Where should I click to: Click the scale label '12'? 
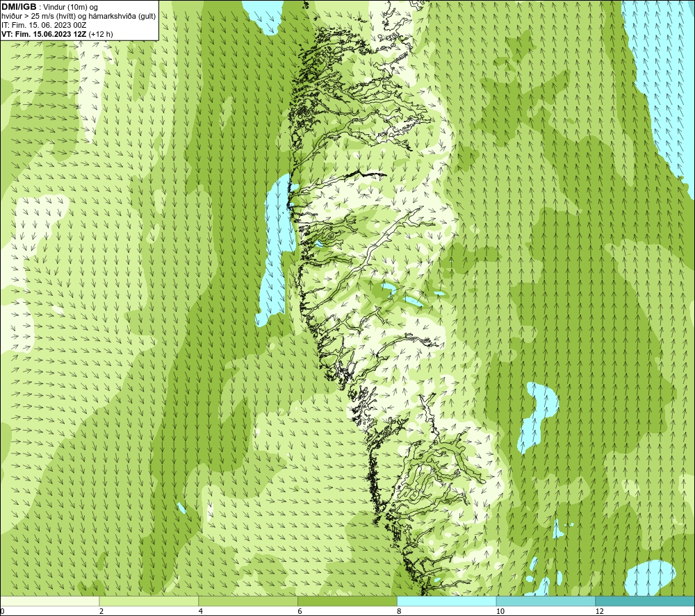click(600, 611)
